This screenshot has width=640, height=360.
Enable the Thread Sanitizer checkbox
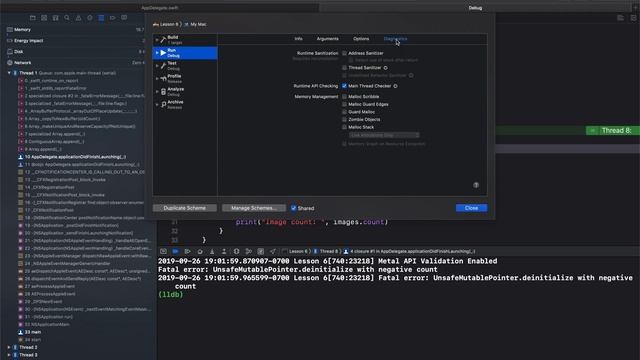coord(344,68)
